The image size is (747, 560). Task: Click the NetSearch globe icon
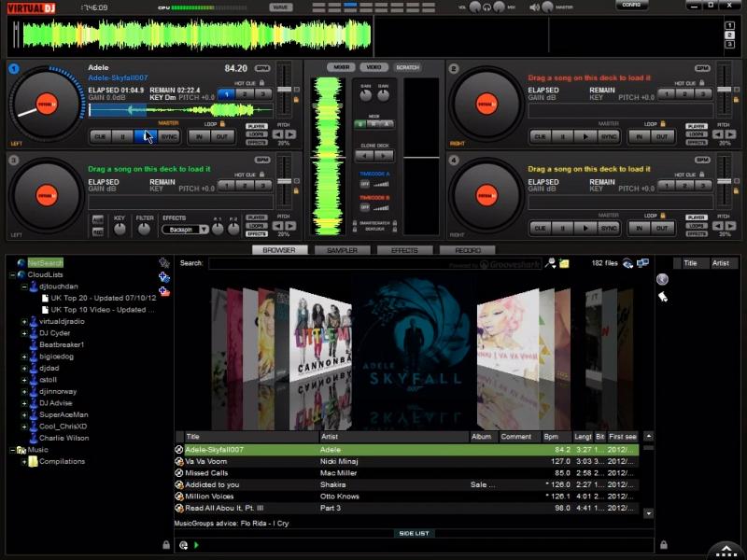point(21,263)
